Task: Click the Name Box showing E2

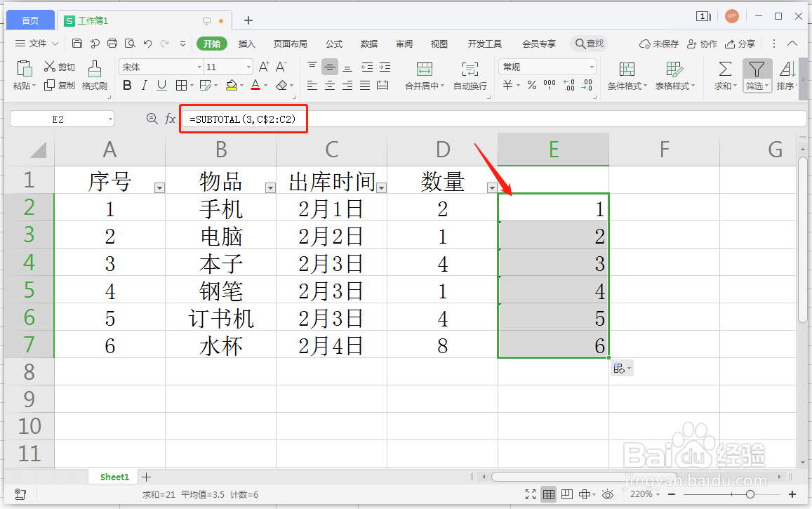Action: pos(61,119)
